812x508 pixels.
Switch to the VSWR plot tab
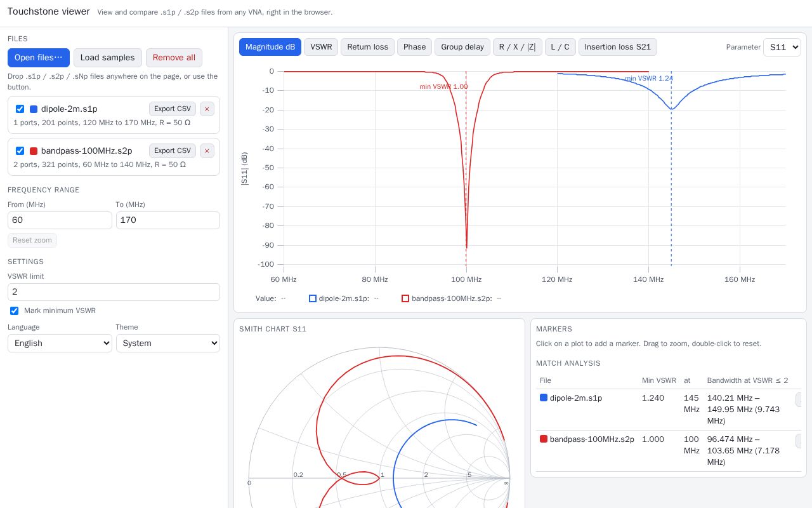(x=321, y=47)
